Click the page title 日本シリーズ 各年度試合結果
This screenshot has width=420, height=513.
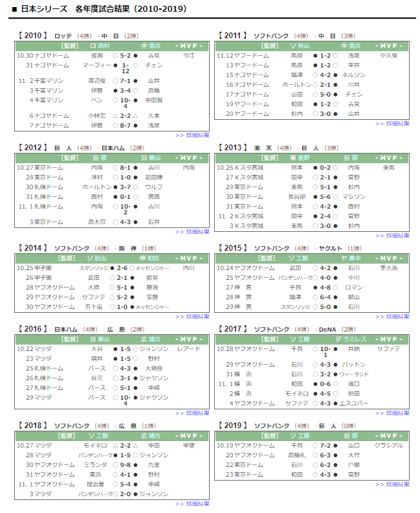coord(104,9)
